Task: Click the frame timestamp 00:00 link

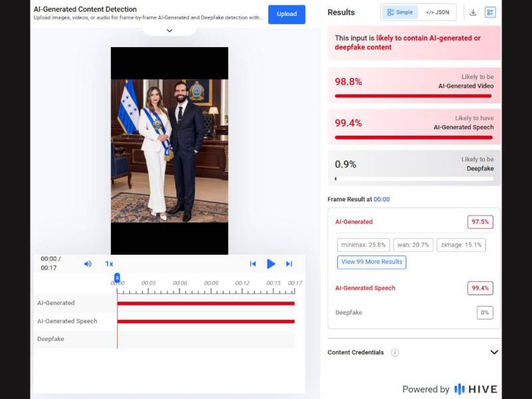Action: coord(382,199)
